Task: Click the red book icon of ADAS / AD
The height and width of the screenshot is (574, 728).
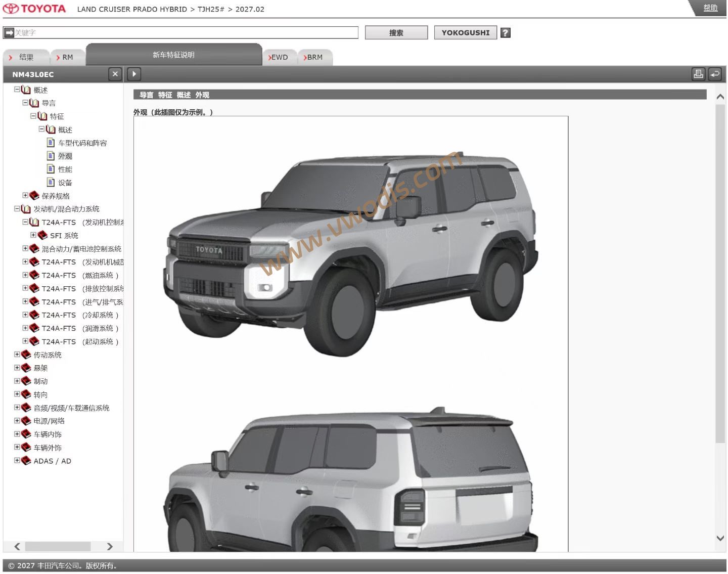Action: (26, 461)
